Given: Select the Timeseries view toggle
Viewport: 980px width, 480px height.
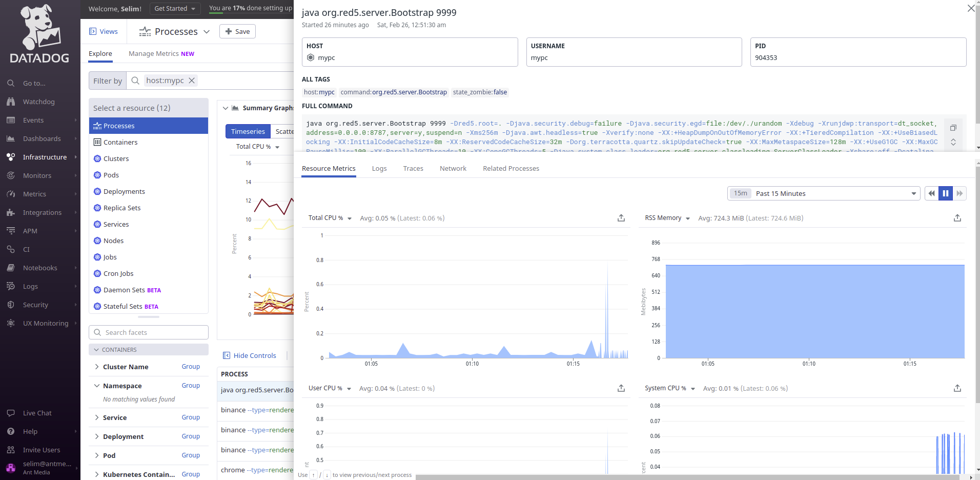Looking at the screenshot, I should tap(248, 131).
